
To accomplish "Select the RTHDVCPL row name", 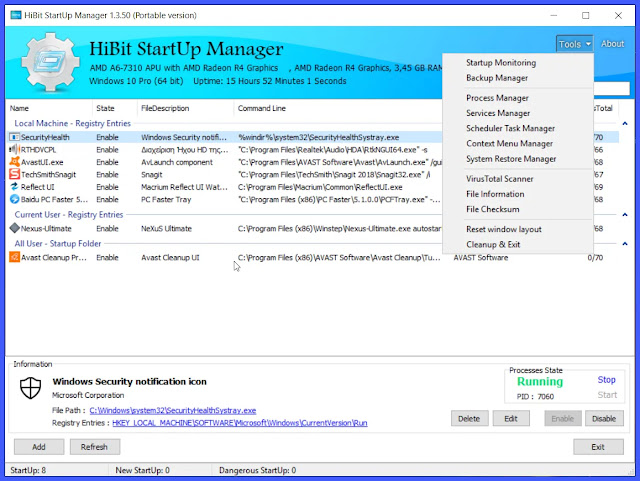I will tap(38, 149).
